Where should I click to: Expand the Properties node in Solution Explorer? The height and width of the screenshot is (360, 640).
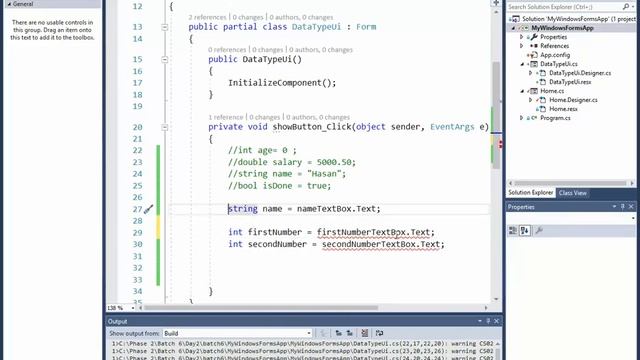[522, 37]
